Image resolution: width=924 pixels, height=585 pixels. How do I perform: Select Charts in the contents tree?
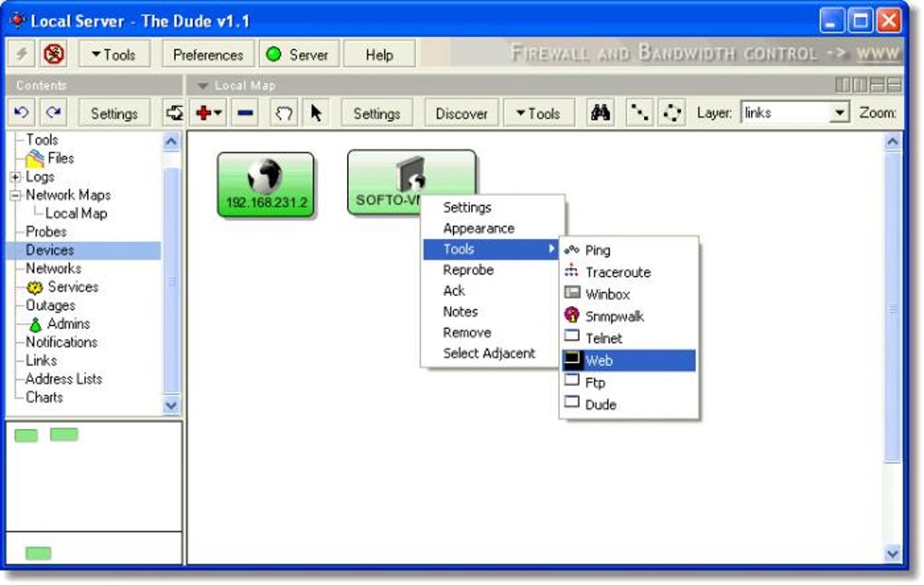[x=44, y=397]
